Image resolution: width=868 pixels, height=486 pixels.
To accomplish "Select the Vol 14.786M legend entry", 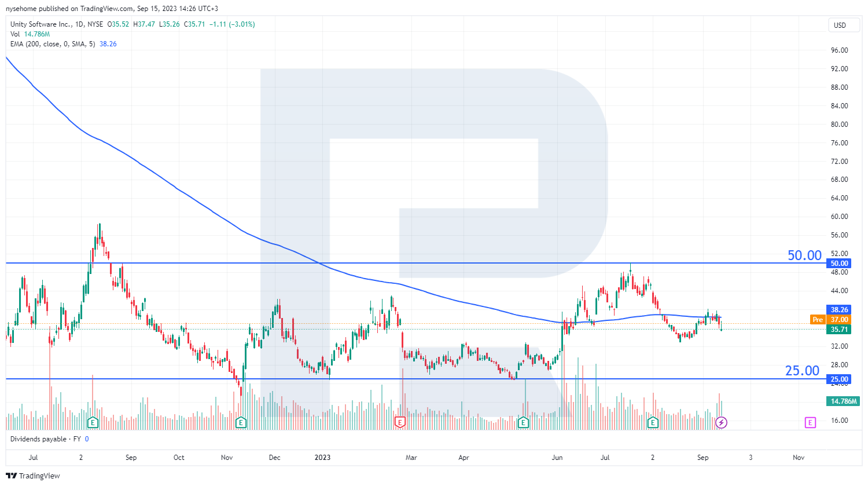I will [x=30, y=34].
